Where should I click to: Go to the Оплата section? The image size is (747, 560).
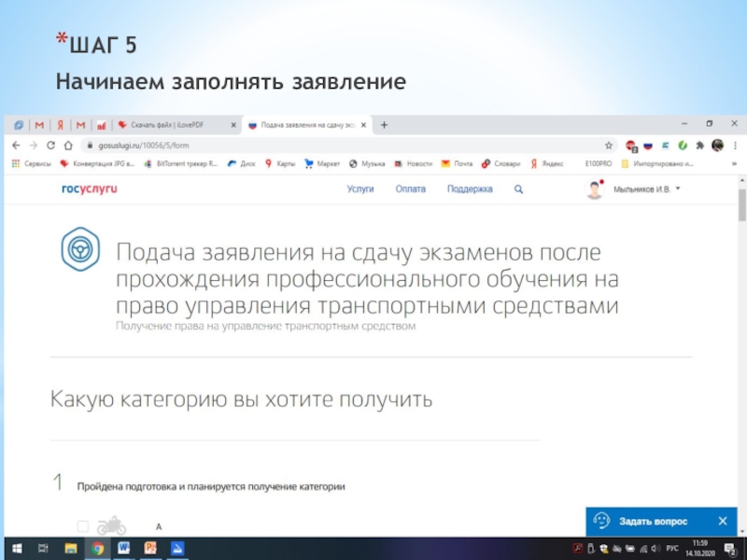pos(410,189)
